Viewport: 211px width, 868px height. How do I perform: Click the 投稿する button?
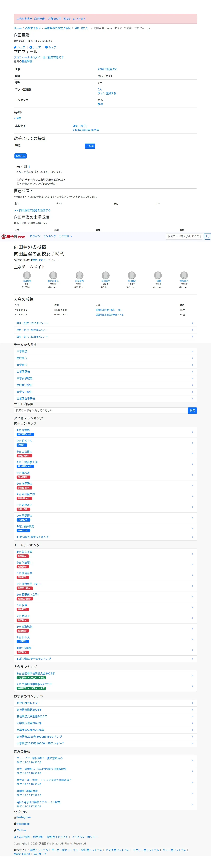[x=20, y=156]
